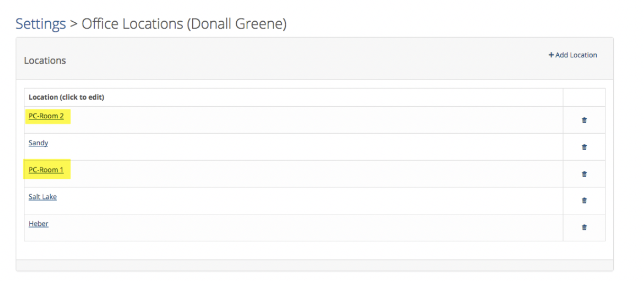The width and height of the screenshot is (644, 296).
Task: Click the Office Locations (Donall Greene) title
Action: (x=184, y=24)
